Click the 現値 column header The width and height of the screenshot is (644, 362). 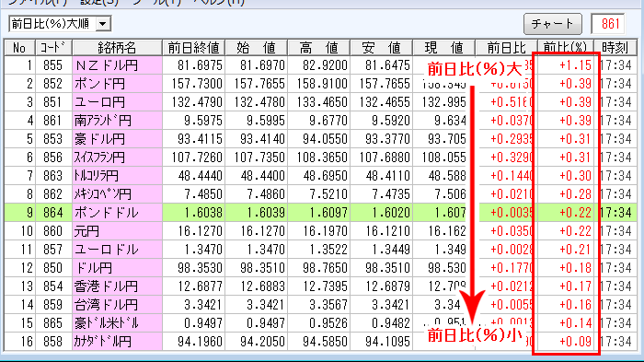click(x=444, y=48)
